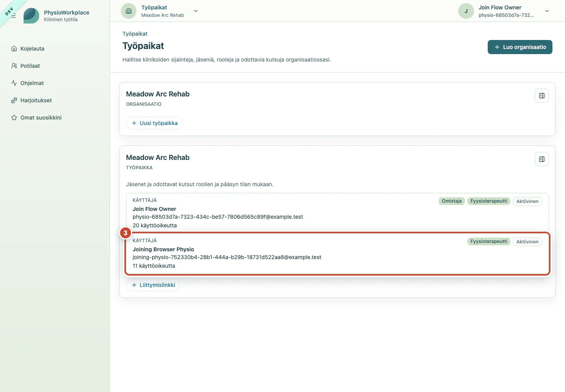This screenshot has width=565, height=392.
Task: Click the Omistaja role badge
Action: click(452, 201)
